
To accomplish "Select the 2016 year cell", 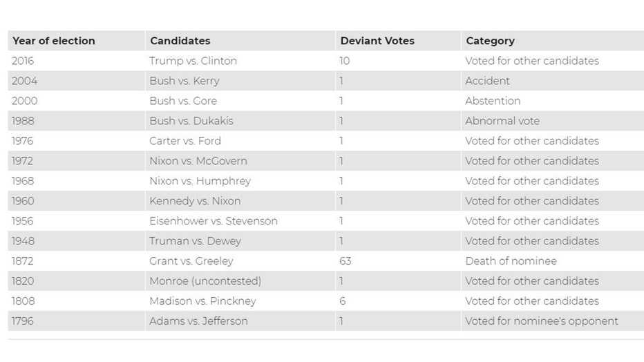I will tap(23, 61).
